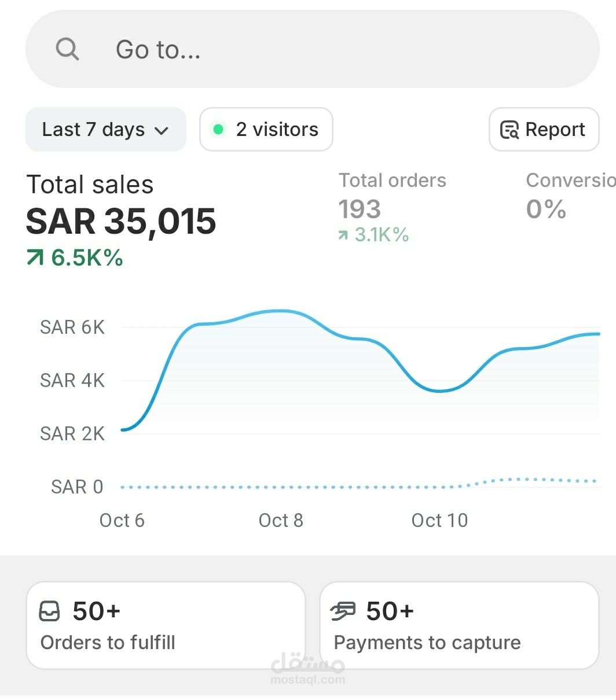Click the sales line near Oct 8

pos(281,311)
